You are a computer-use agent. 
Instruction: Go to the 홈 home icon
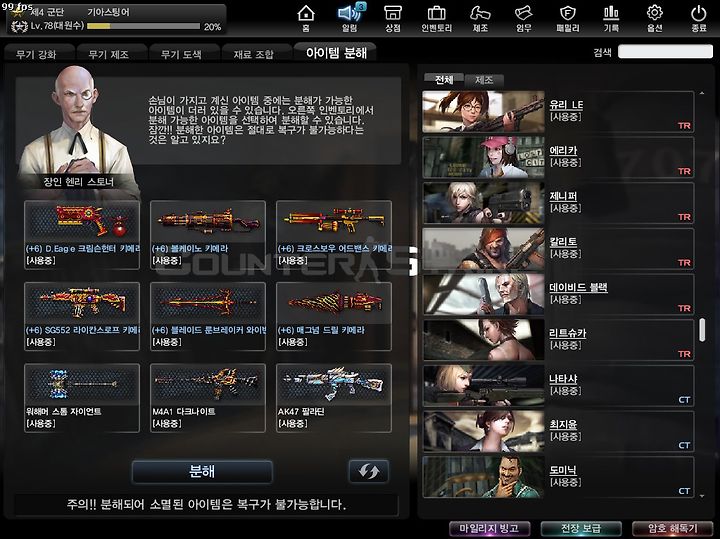(x=306, y=17)
